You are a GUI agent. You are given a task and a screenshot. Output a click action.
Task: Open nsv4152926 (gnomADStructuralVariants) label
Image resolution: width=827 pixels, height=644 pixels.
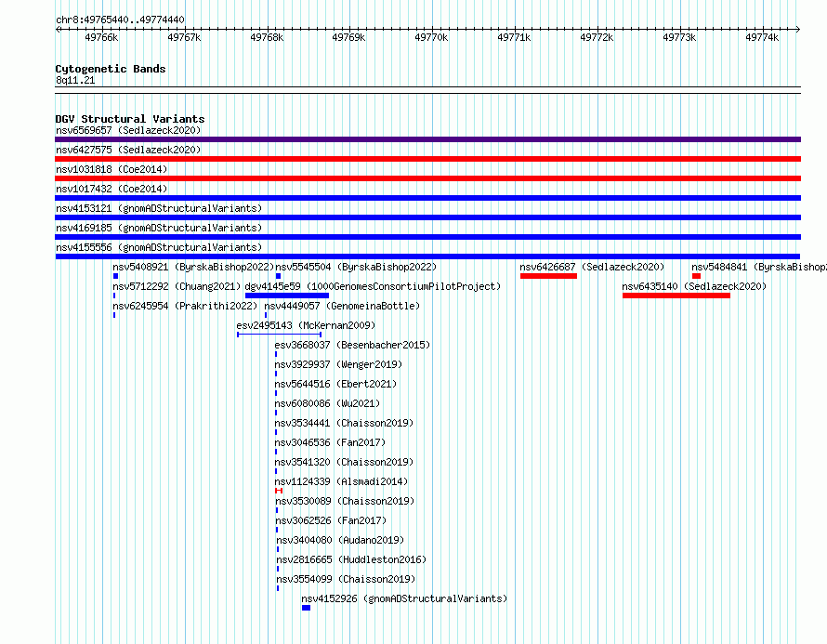click(404, 598)
